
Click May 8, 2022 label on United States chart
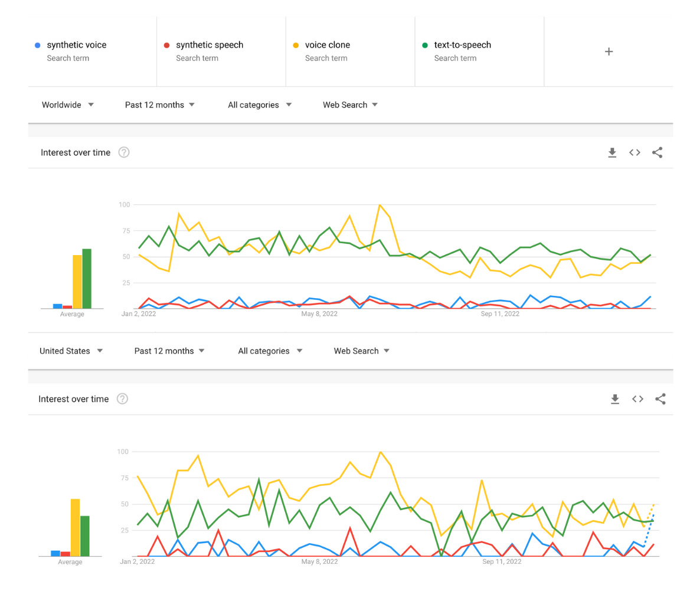click(x=319, y=561)
